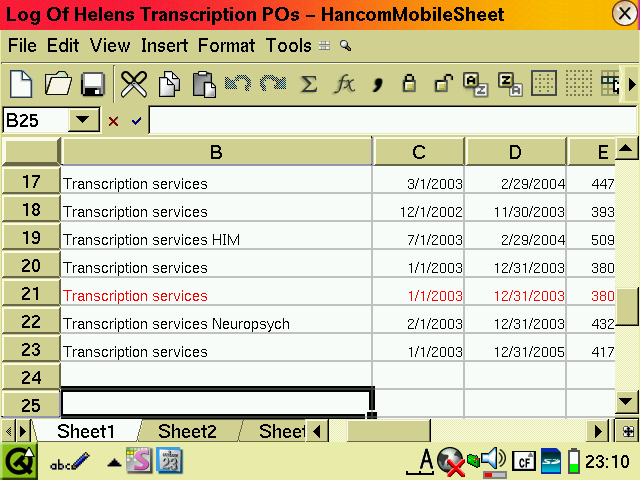Sort descending Z to A
640x480 pixels.
pos(511,84)
